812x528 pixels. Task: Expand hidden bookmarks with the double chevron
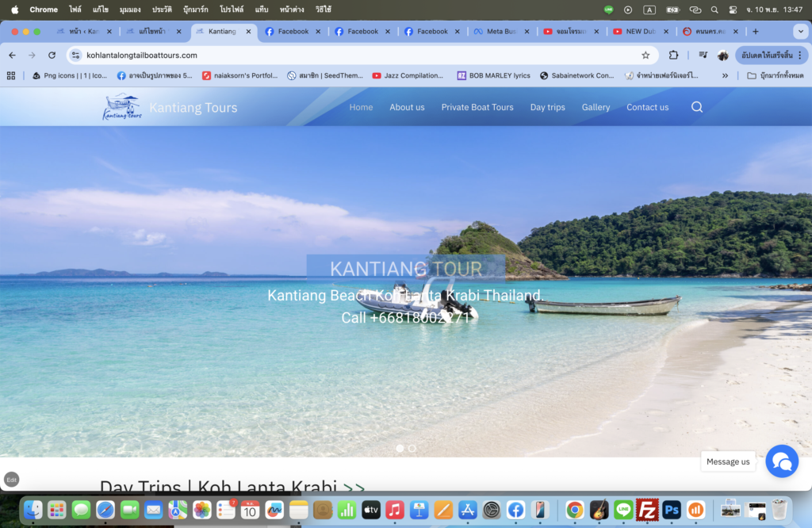tap(725, 75)
